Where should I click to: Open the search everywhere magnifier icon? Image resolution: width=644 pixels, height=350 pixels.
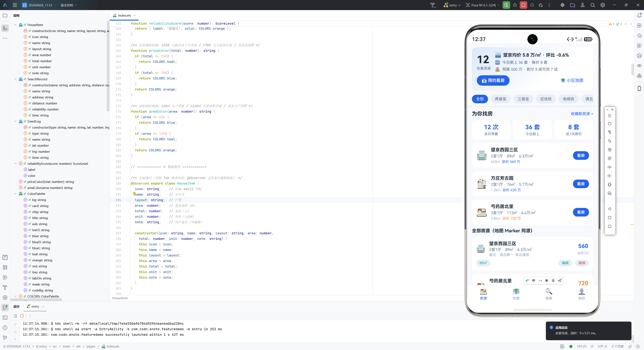point(593,5)
